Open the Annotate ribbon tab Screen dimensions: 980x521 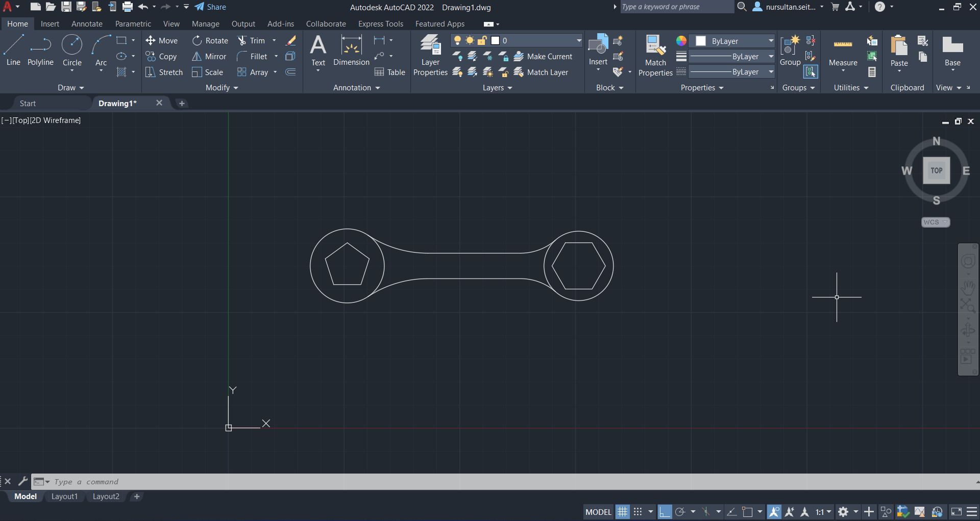click(87, 23)
